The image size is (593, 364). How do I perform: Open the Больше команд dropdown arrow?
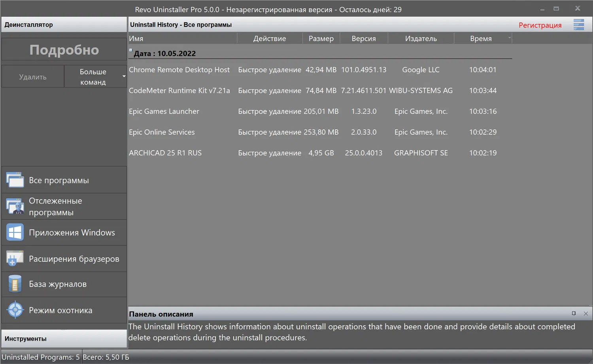click(124, 76)
